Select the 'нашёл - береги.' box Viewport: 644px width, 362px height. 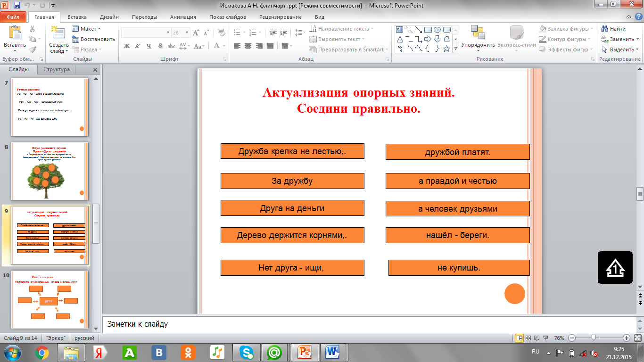point(457,235)
